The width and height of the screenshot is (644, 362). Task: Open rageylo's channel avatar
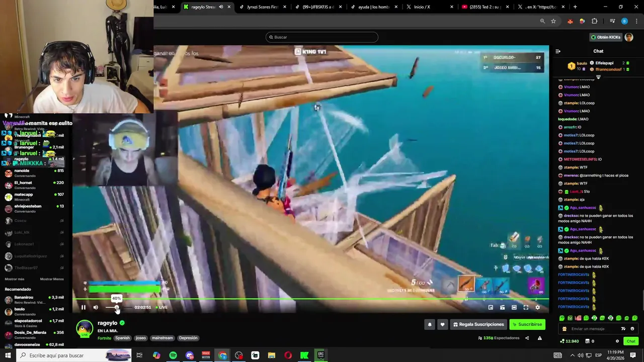[x=85, y=328]
